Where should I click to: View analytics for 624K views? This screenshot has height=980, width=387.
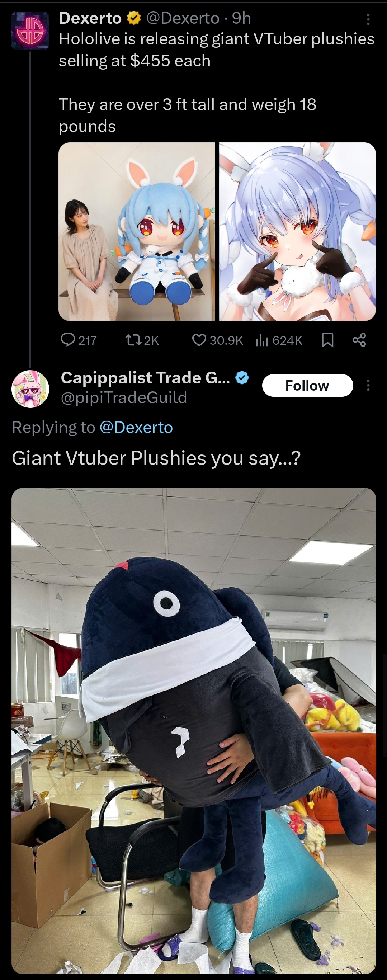coord(279,340)
